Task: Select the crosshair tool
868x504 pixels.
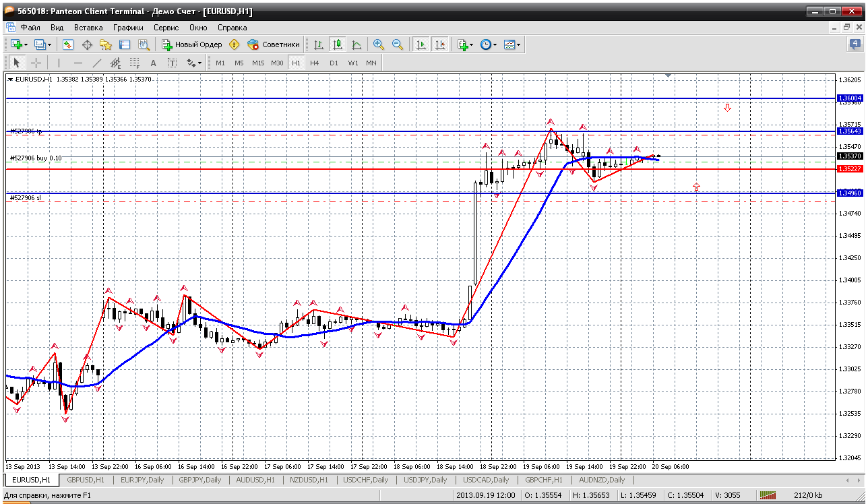Action: coord(36,63)
